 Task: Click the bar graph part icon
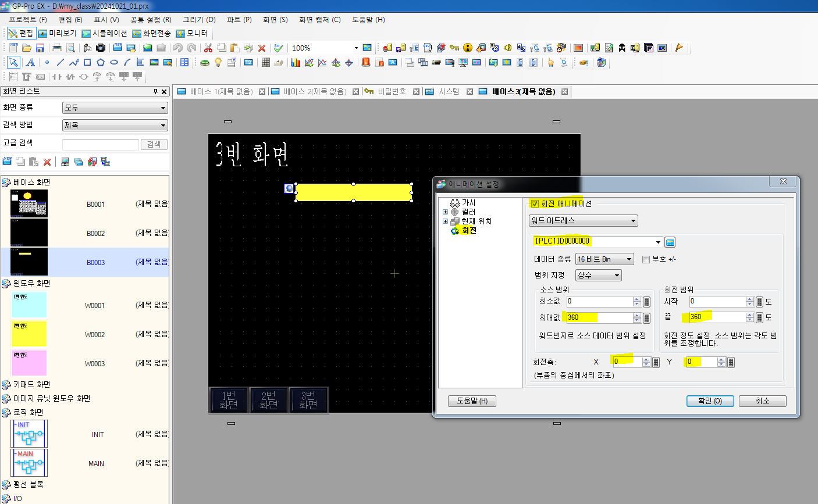tap(296, 62)
